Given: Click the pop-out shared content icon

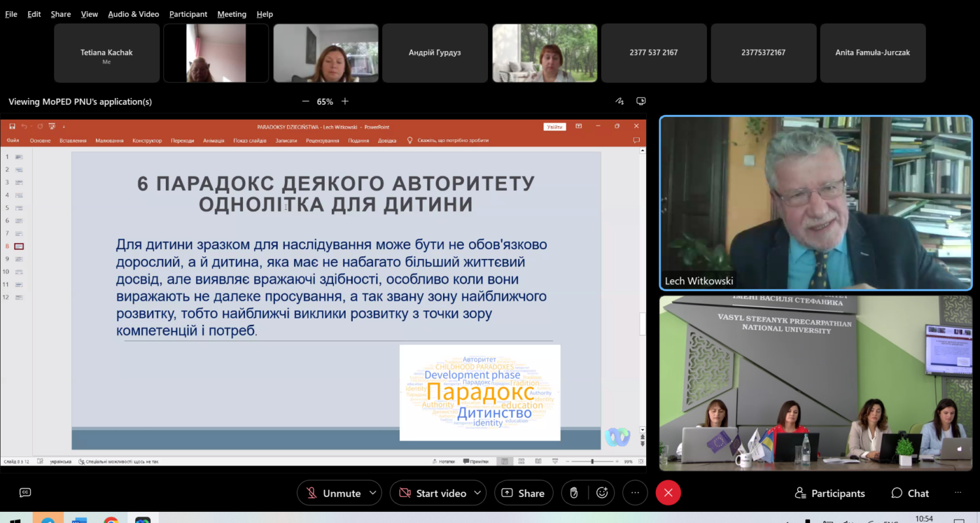Looking at the screenshot, I should [641, 101].
